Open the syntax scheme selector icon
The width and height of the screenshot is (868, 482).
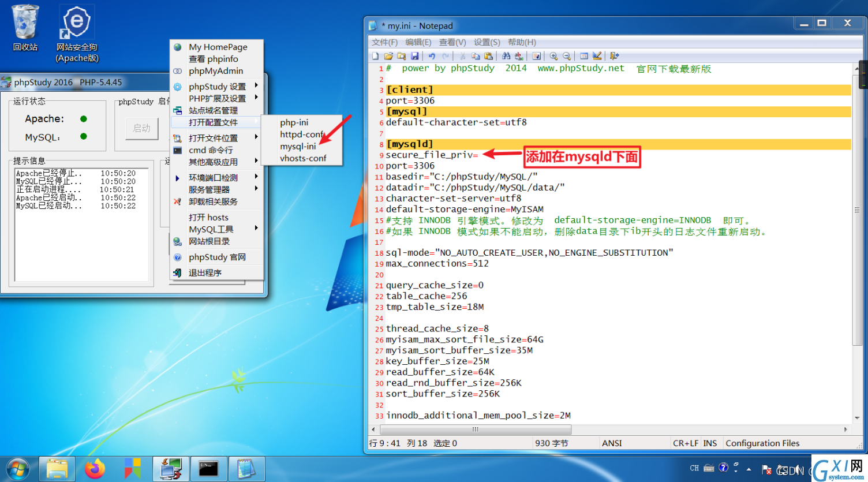(584, 56)
